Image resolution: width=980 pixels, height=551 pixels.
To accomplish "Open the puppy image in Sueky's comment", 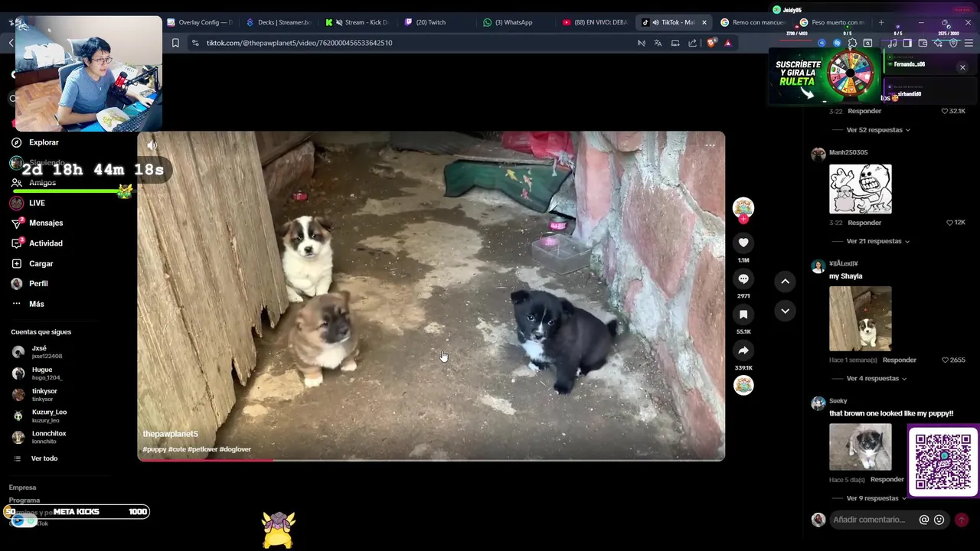I will coord(860,447).
